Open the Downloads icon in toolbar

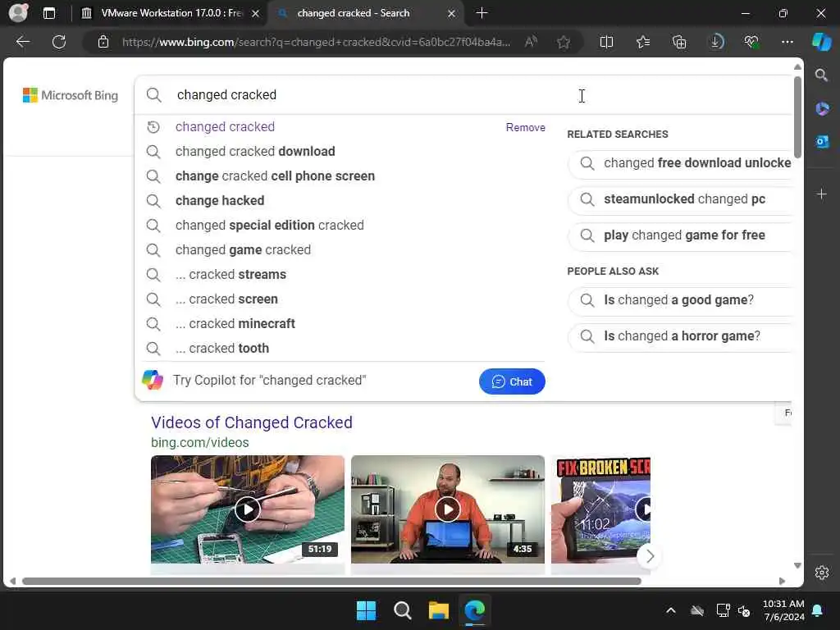pos(715,42)
